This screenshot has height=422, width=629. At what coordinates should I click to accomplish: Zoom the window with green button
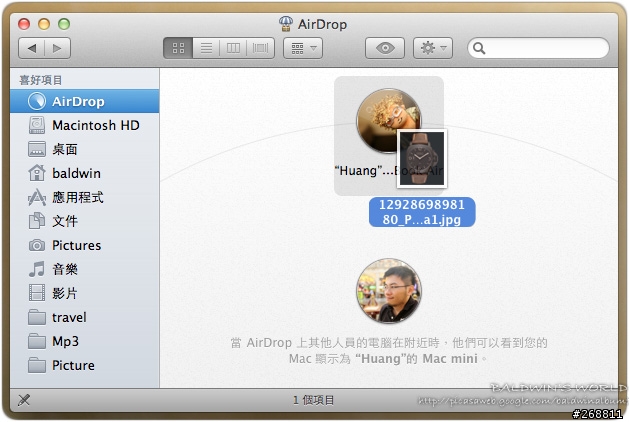(64, 24)
